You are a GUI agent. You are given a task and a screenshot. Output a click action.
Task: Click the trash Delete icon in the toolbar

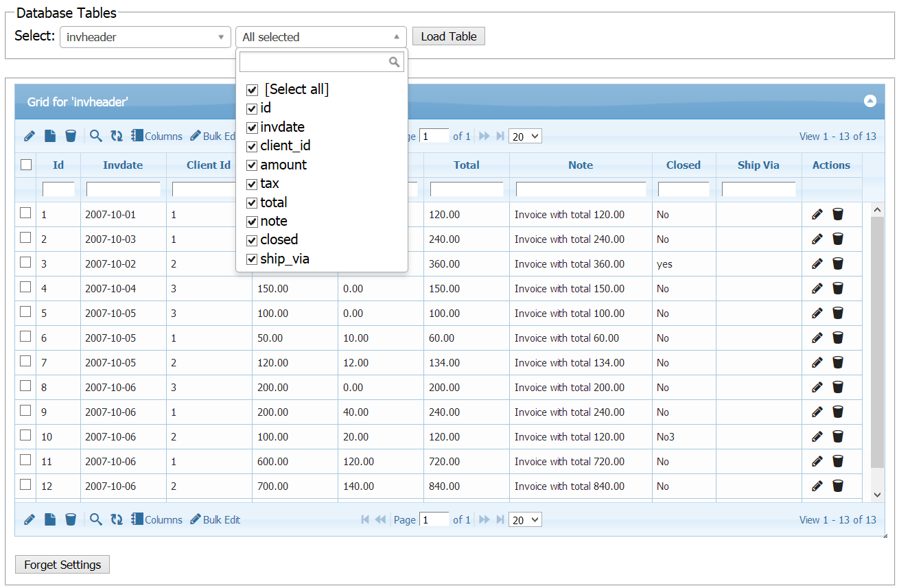click(71, 135)
